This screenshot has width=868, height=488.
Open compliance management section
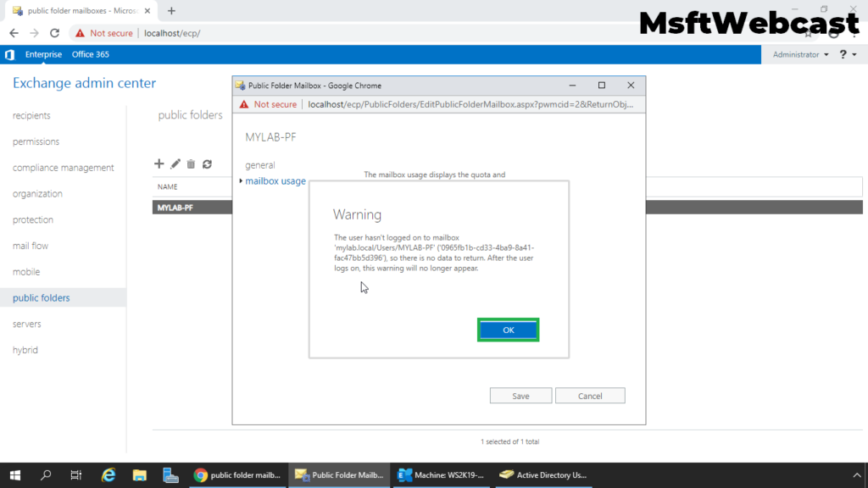63,168
